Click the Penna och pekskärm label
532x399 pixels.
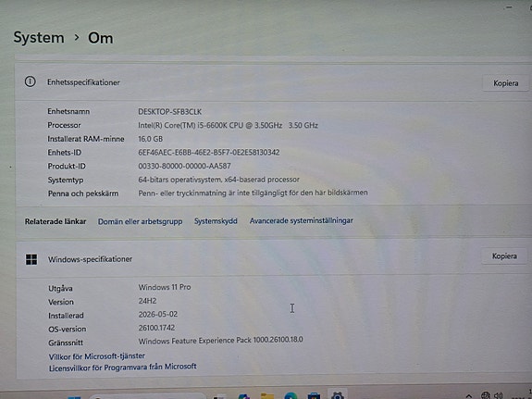[x=83, y=193]
